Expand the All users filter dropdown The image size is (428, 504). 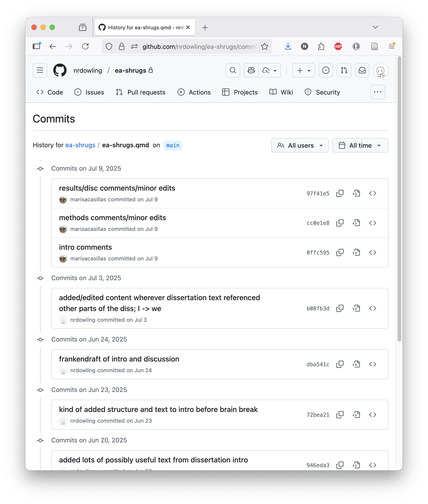point(300,145)
